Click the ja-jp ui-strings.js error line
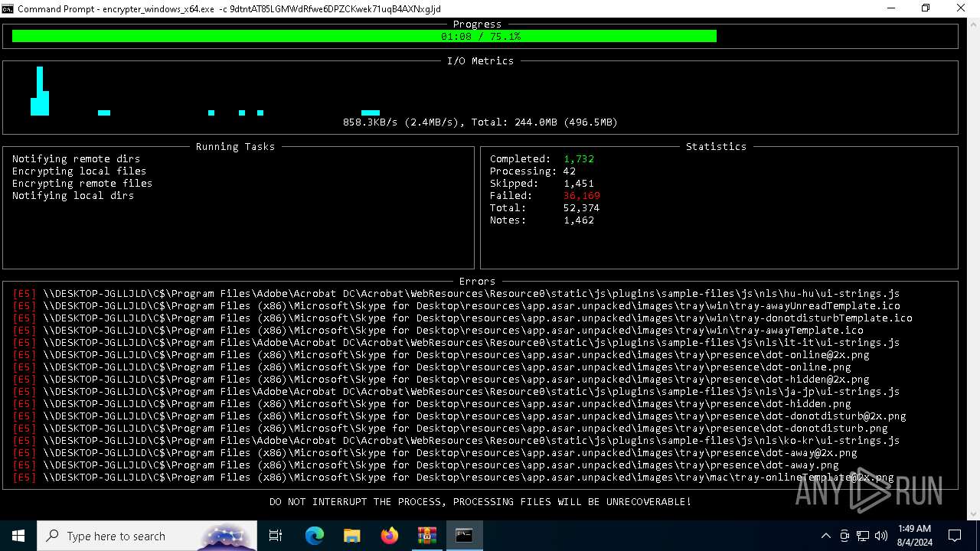Image resolution: width=980 pixels, height=551 pixels. click(456, 391)
